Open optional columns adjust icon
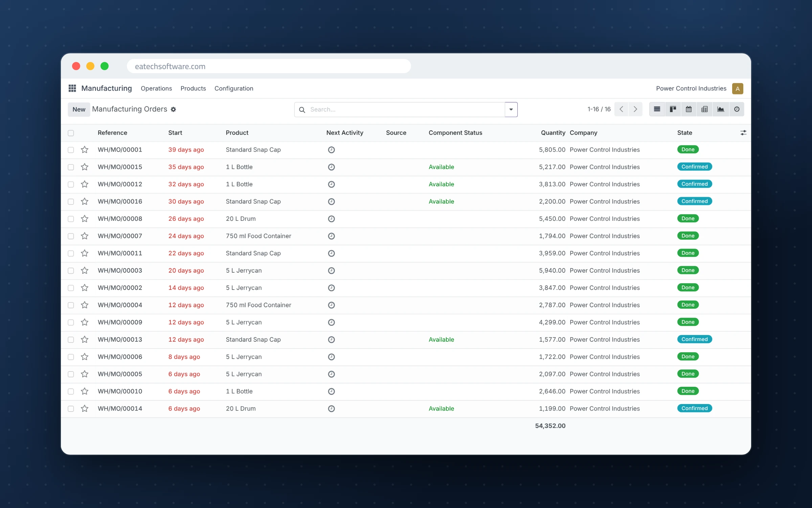The height and width of the screenshot is (508, 812). pos(743,133)
